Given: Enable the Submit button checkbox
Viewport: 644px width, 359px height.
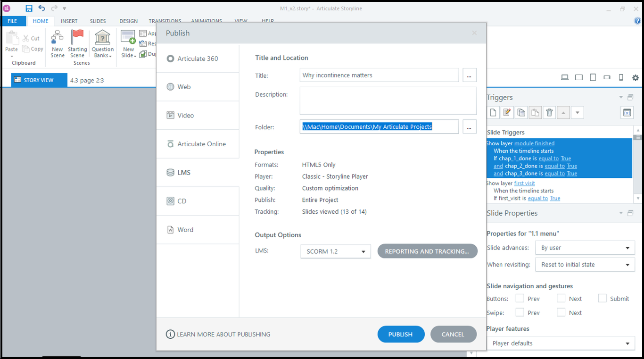Looking at the screenshot, I should click(x=602, y=298).
